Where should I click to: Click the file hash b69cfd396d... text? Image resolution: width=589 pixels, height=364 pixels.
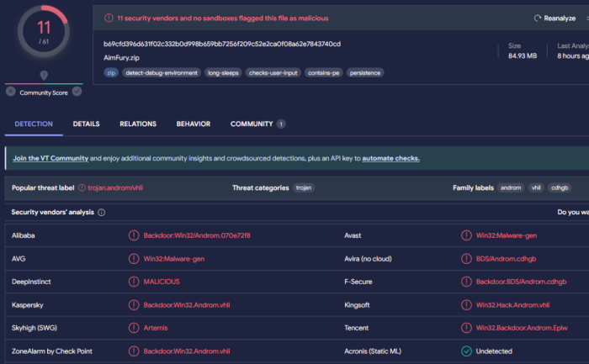[x=222, y=44]
